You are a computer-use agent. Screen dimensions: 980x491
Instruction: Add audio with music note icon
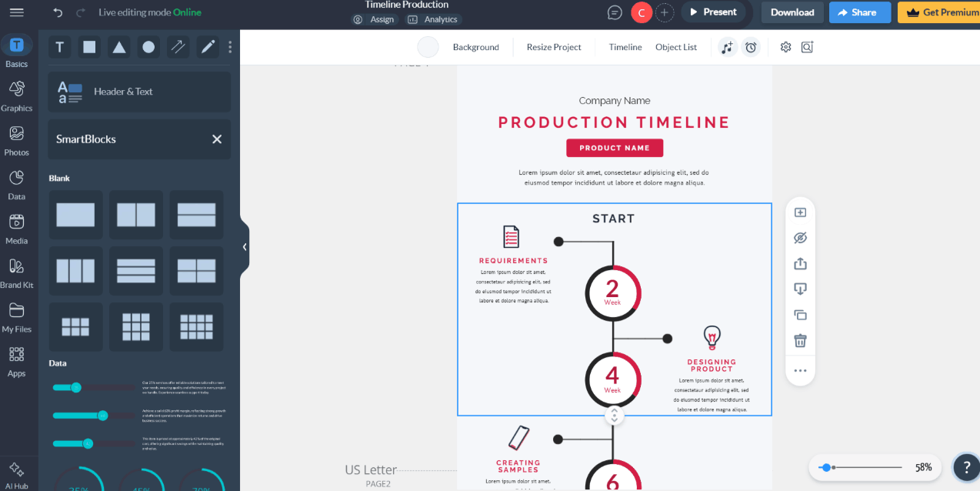pos(728,47)
